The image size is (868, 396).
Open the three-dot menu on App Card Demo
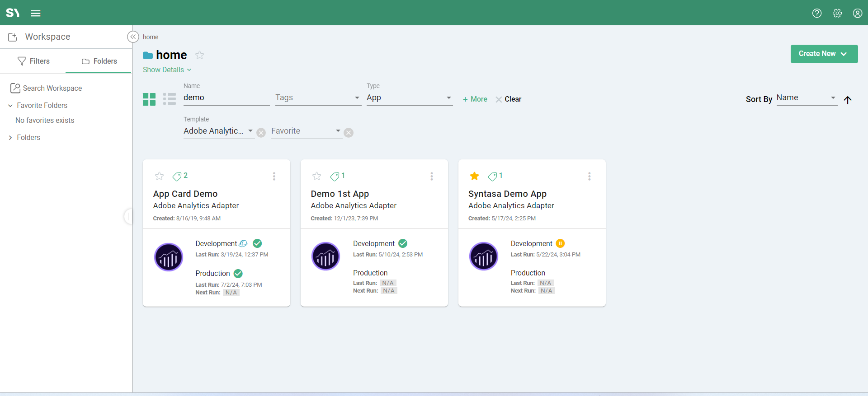[x=274, y=176]
